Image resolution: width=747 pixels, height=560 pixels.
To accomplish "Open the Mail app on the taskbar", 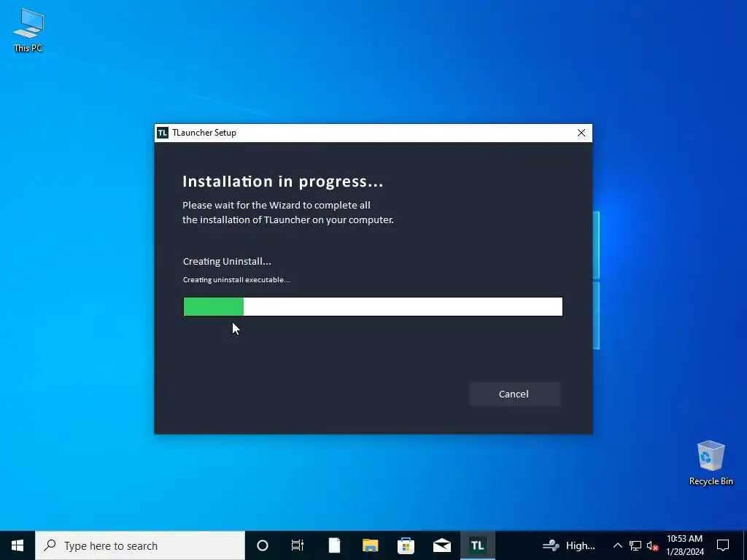I will pyautogui.click(x=442, y=545).
